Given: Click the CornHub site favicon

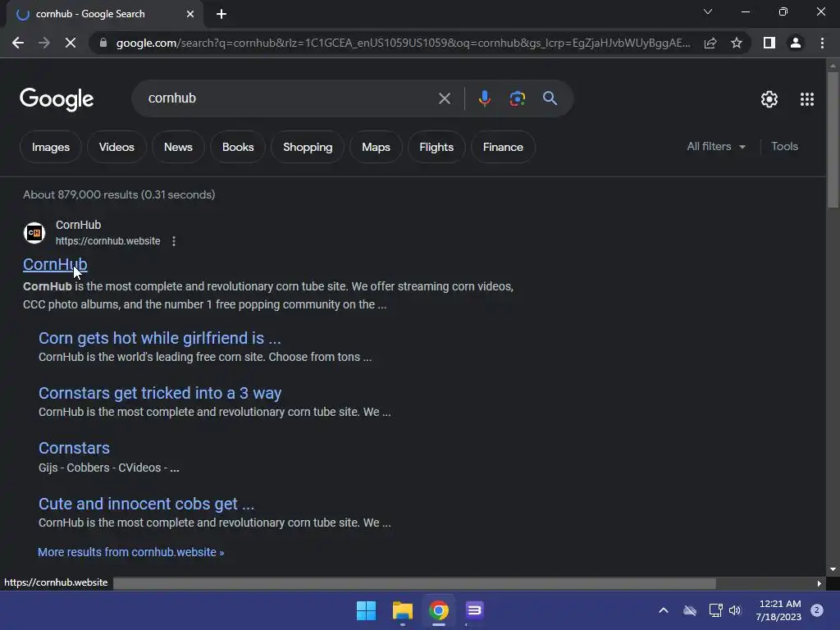Looking at the screenshot, I should tap(34, 233).
